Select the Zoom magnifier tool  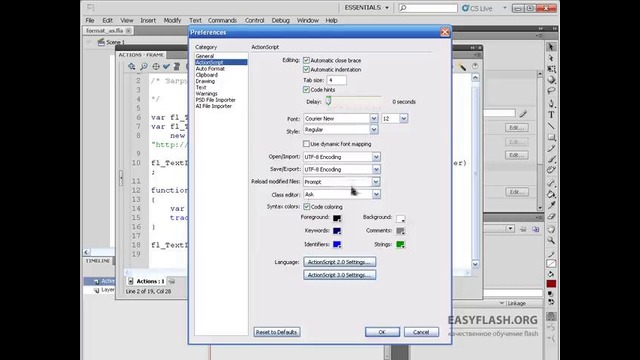click(551, 240)
